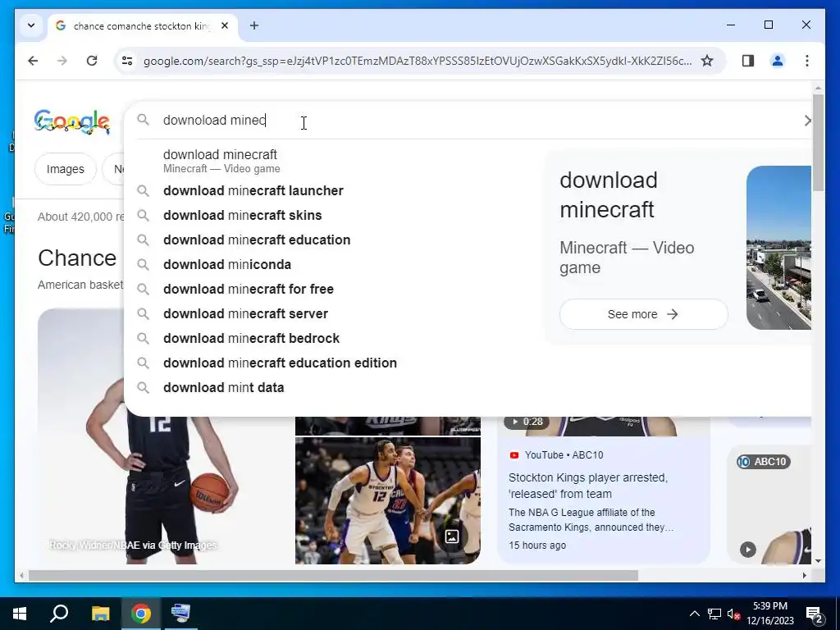Play the ABC10 video card
Screen dimensions: 840x630
click(748, 549)
